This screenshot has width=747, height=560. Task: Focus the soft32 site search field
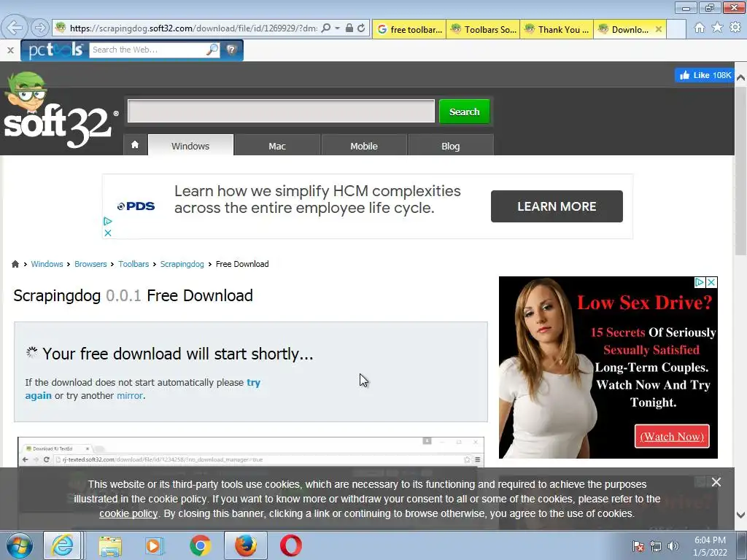pos(281,111)
